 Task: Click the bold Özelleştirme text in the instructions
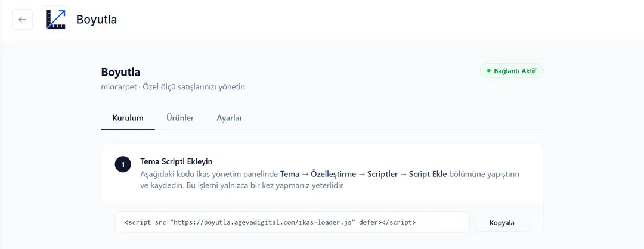333,174
